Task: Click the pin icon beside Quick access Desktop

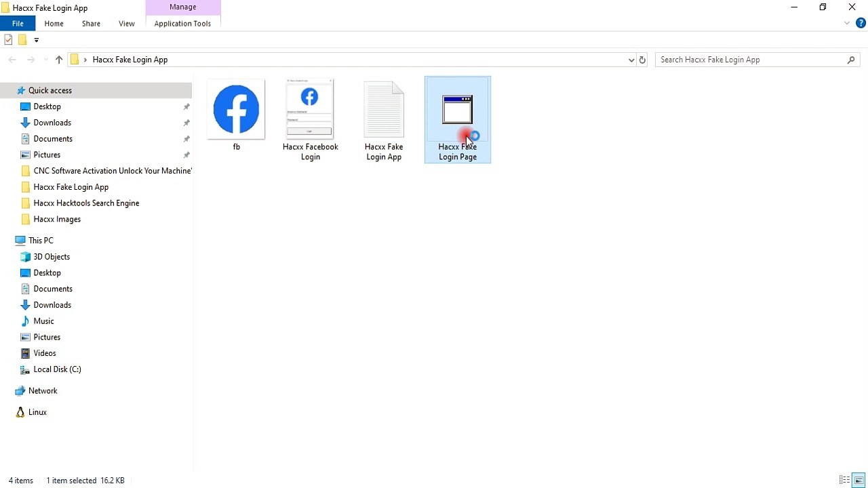Action: tap(186, 107)
